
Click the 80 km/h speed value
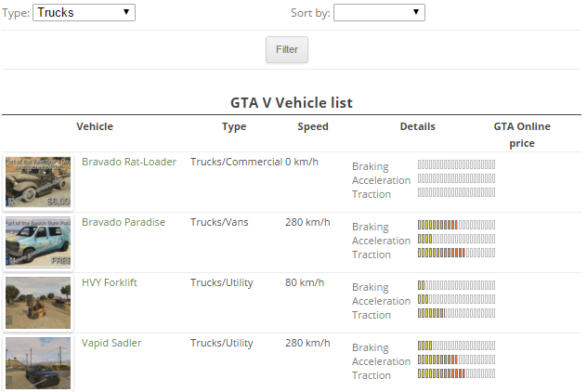305,282
